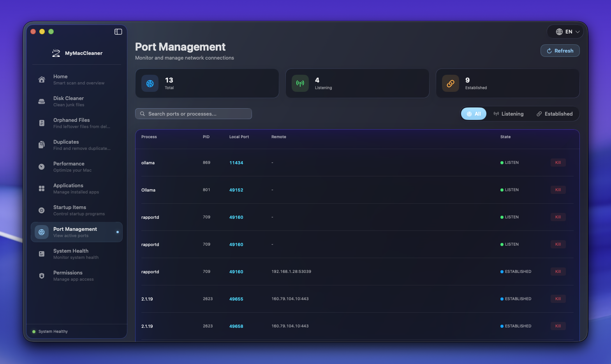The width and height of the screenshot is (611, 364).
Task: Click Port Management globe icon in sidebar
Action: (42, 232)
